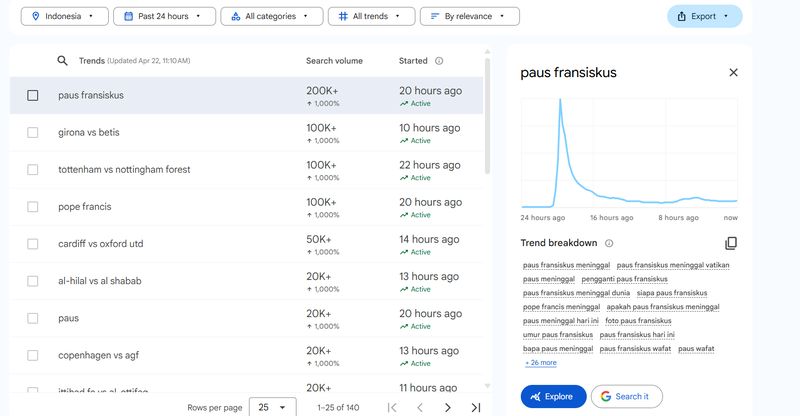The image size is (800, 416).
Task: Expand the All categories filter
Action: pos(271,16)
